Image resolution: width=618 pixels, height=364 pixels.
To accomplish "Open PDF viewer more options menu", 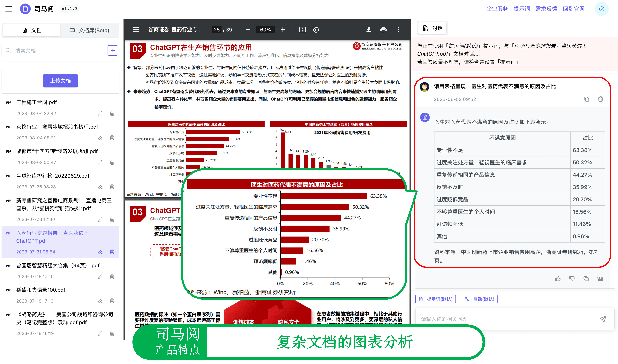I will click(398, 30).
